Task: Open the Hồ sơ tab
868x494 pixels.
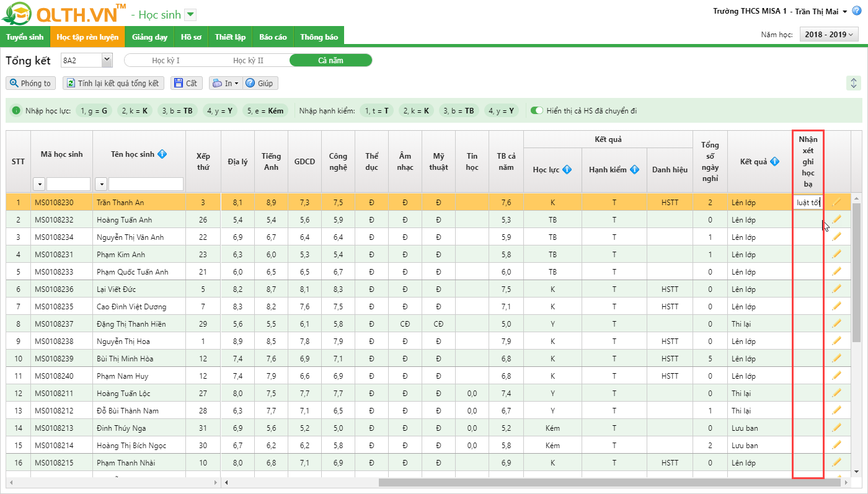Action: click(x=191, y=37)
